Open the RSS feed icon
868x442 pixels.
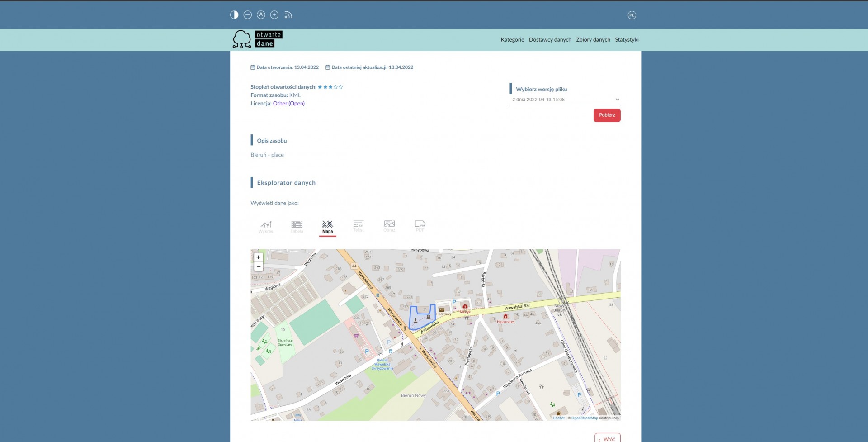(288, 15)
